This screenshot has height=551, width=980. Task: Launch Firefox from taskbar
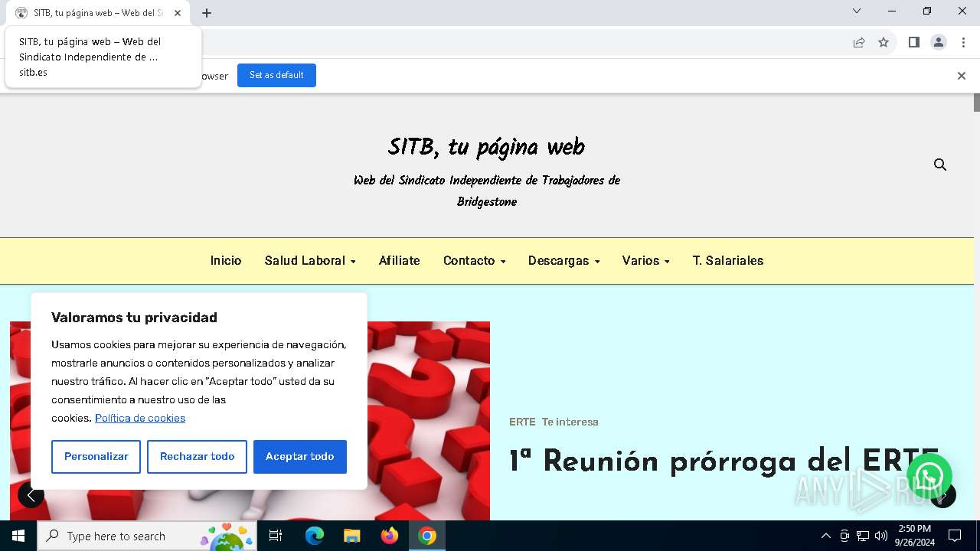coord(390,536)
